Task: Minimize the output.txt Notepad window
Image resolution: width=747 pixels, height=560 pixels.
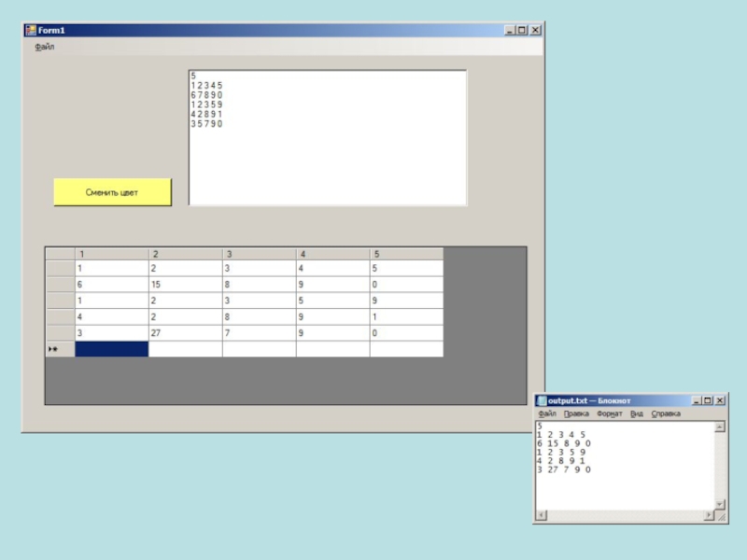Action: (695, 400)
